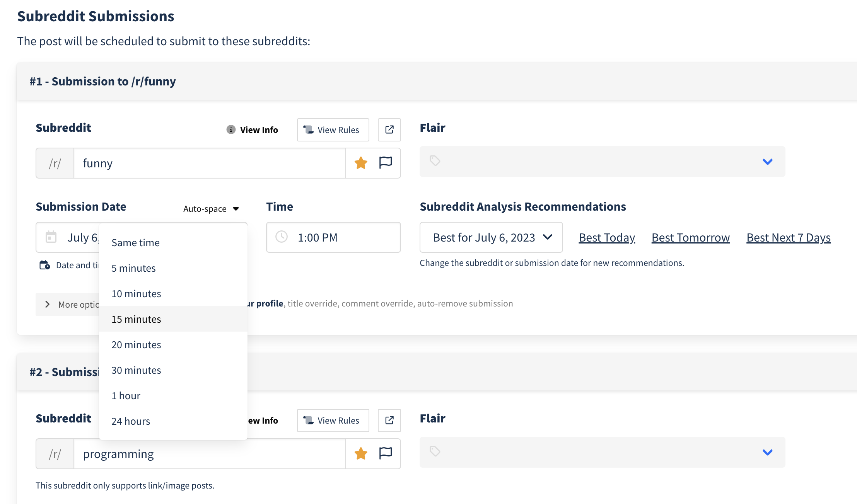
Task: Open the Flair dropdown for r/funny
Action: click(767, 162)
